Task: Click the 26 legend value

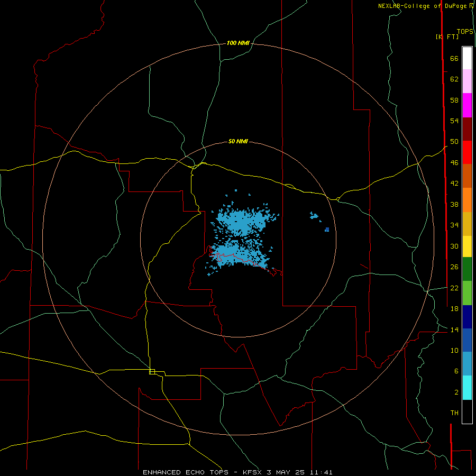Action: pyautogui.click(x=454, y=267)
